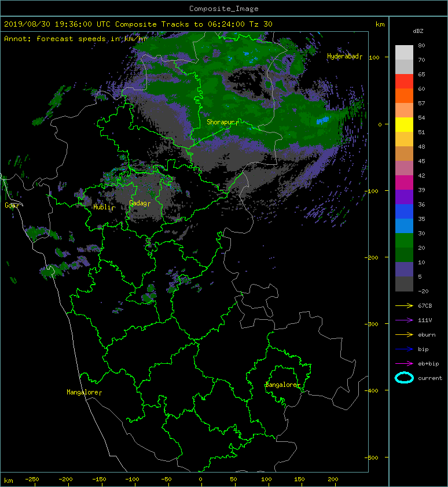Pick the violet purple dBZ swatch

pos(404,197)
